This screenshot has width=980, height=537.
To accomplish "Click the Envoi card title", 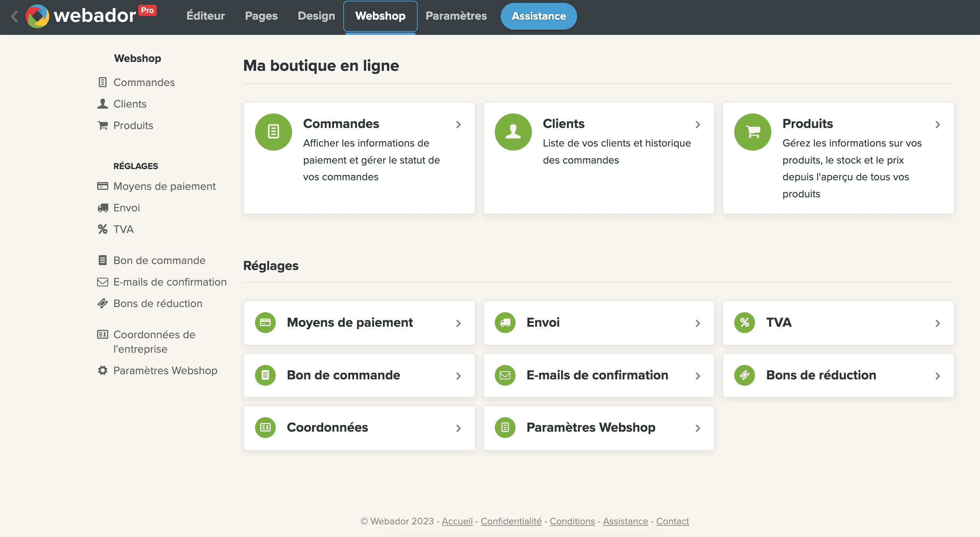I will click(x=543, y=322).
